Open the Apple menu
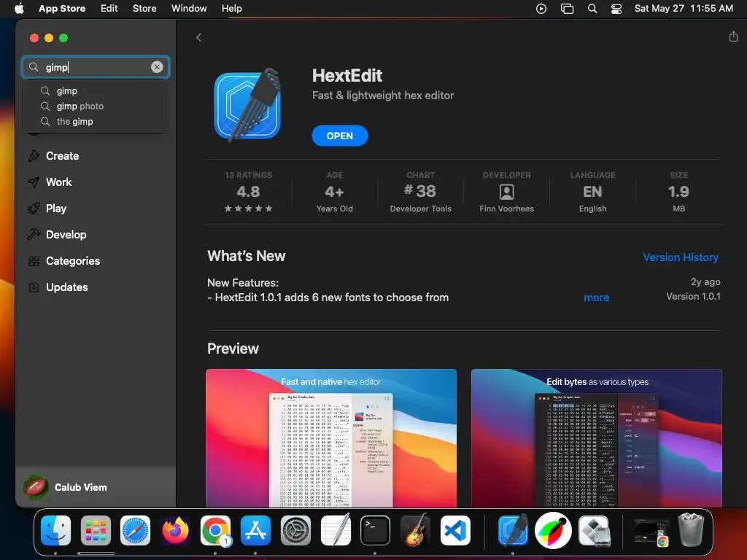This screenshot has width=747, height=560. pyautogui.click(x=19, y=9)
